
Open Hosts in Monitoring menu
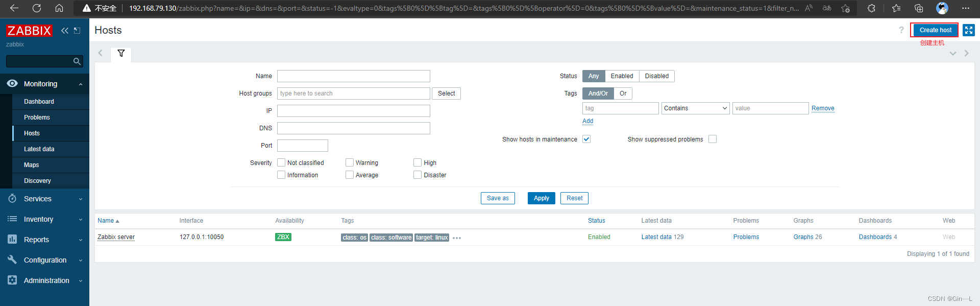[x=51, y=133]
